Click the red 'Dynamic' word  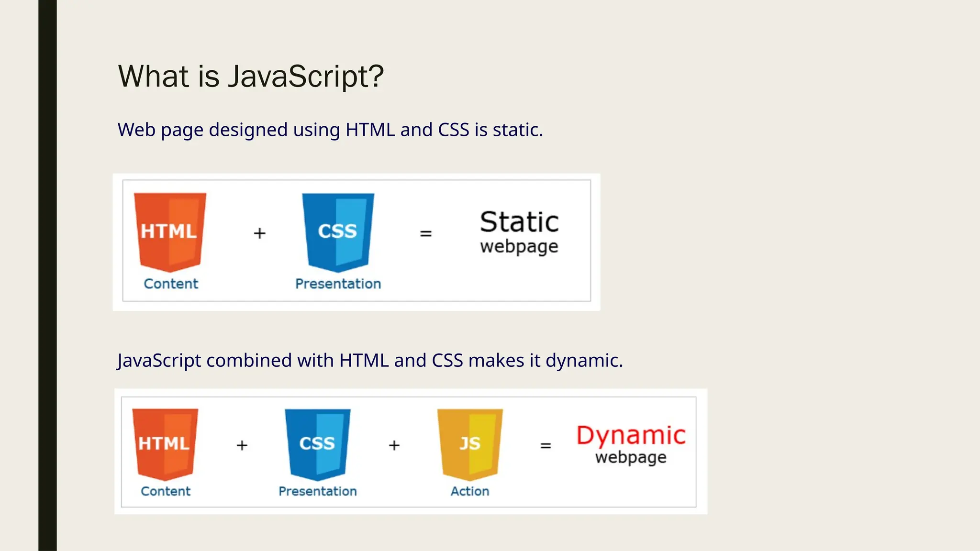631,435
